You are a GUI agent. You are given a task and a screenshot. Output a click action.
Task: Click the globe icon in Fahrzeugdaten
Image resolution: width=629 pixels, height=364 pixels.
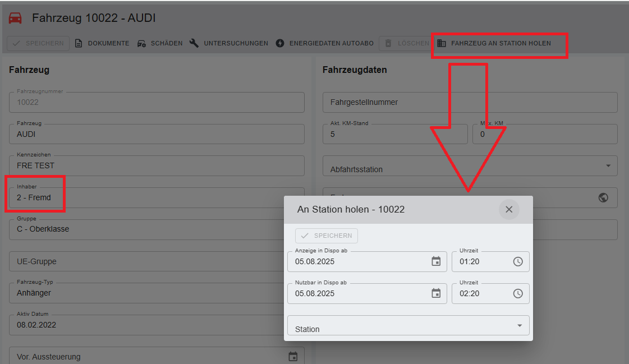tap(604, 197)
